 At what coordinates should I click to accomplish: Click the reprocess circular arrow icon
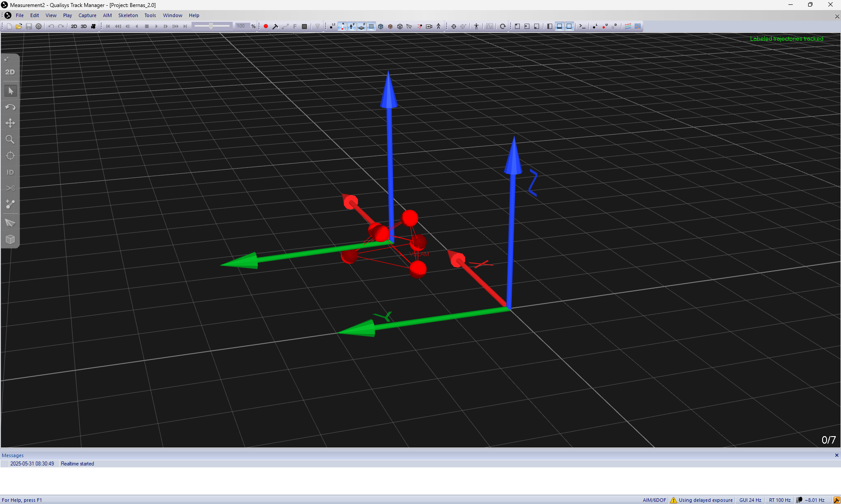click(x=503, y=26)
